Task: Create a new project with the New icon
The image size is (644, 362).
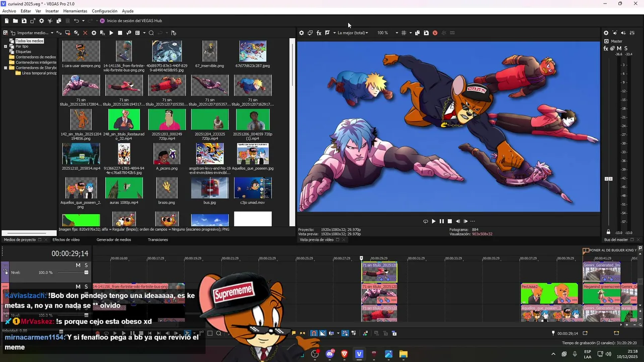Action: 7,21
